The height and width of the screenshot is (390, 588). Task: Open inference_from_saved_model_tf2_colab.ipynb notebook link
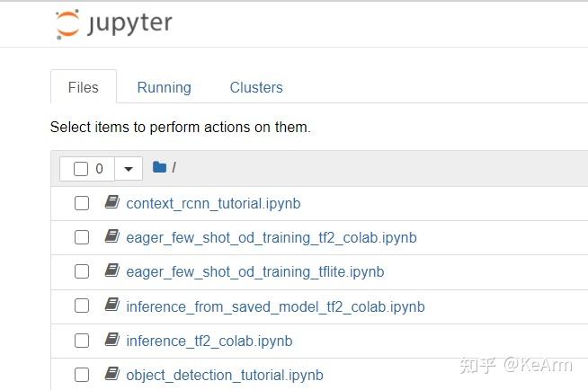tap(275, 306)
